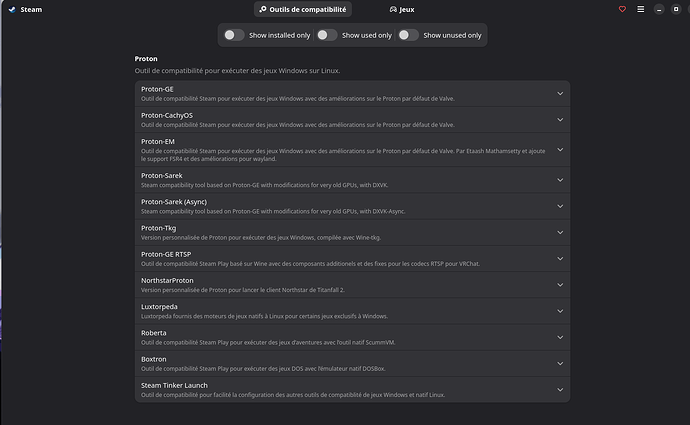Viewport: 690px width, 425px height.
Task: Expand the Proton-GE row chevron
Action: tap(560, 93)
